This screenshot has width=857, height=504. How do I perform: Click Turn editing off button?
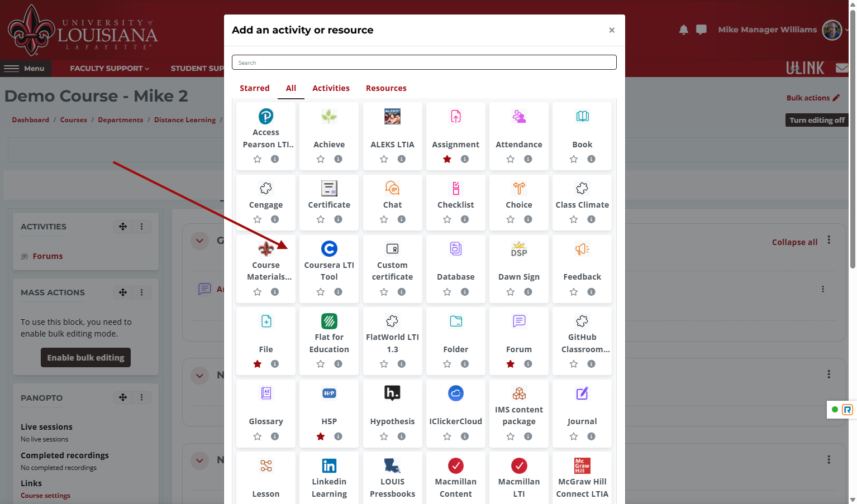point(817,120)
